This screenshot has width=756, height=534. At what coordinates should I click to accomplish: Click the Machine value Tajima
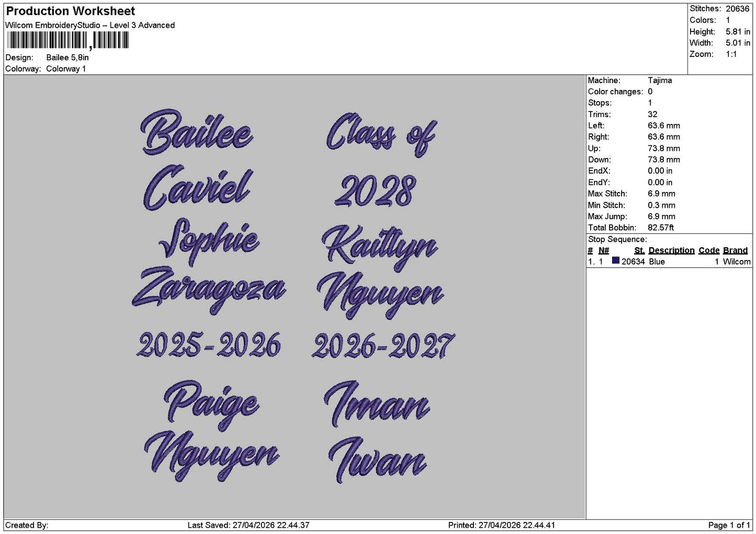pyautogui.click(x=660, y=81)
